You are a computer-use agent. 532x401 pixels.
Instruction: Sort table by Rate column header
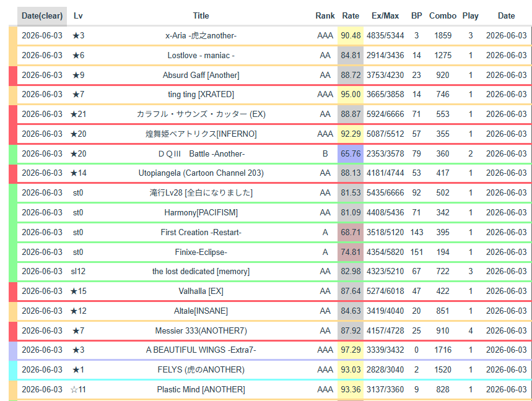pos(351,16)
